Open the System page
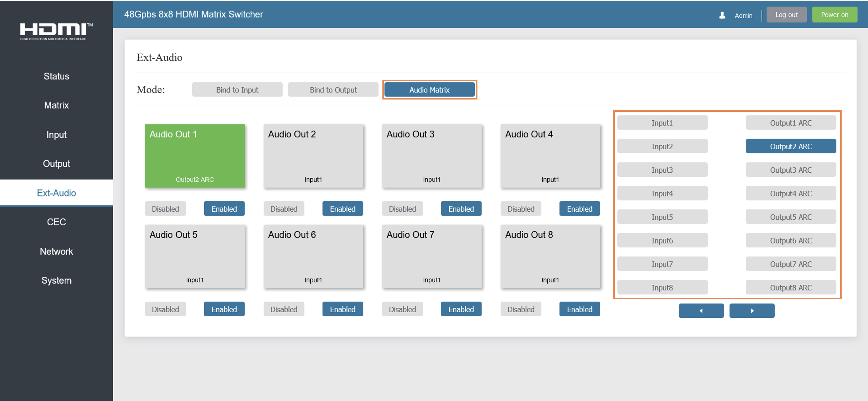Image resolution: width=868 pixels, height=401 pixels. pyautogui.click(x=56, y=280)
